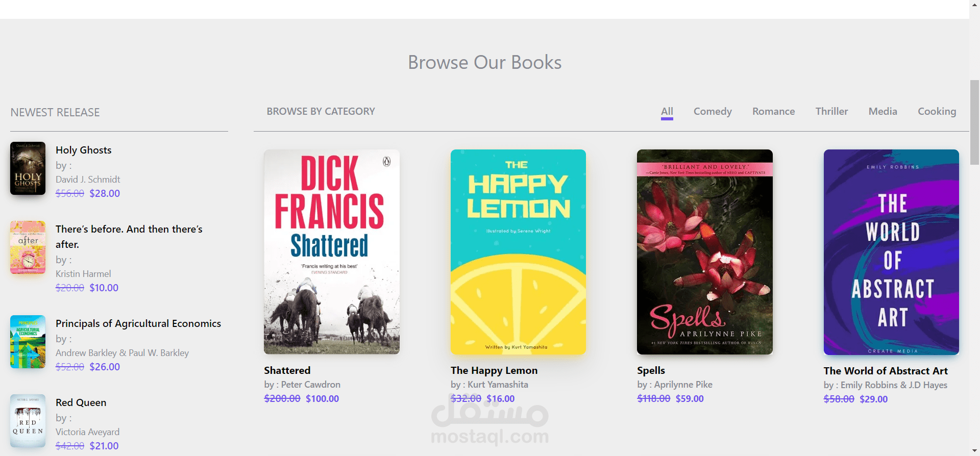
Task: Open the Spells title link
Action: [x=651, y=370]
